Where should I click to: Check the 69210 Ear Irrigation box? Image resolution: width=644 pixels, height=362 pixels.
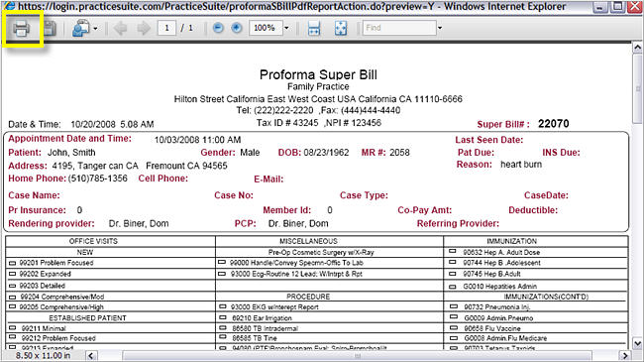tap(223, 317)
